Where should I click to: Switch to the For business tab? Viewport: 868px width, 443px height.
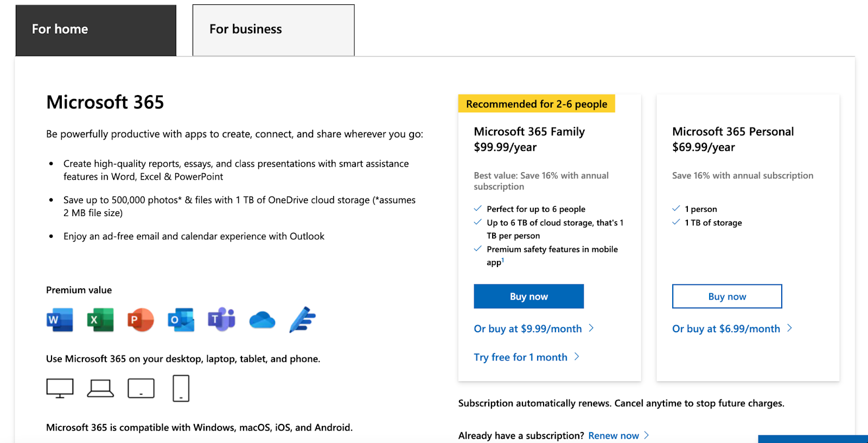pos(273,30)
